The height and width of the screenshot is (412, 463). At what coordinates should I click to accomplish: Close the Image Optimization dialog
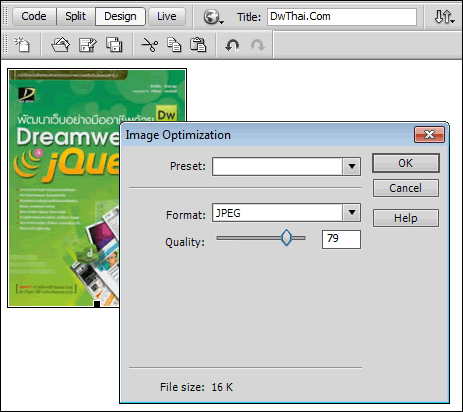point(429,135)
